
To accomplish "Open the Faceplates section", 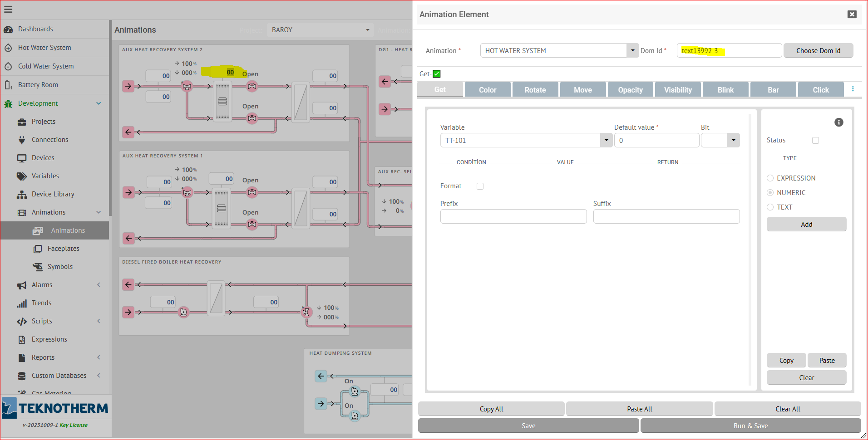I will pos(63,248).
